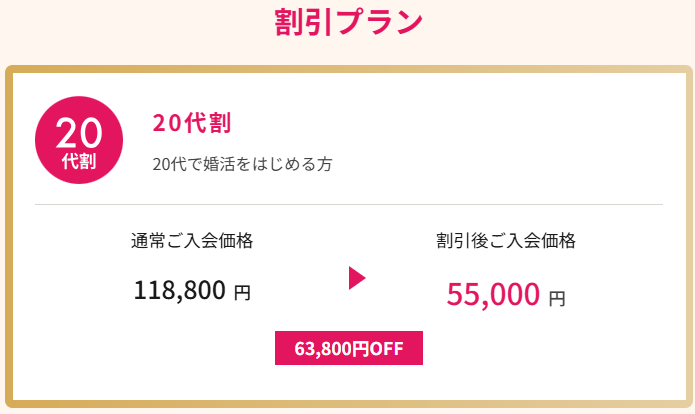Click the 118,800 円 regular price
695x414 pixels.
tap(192, 291)
